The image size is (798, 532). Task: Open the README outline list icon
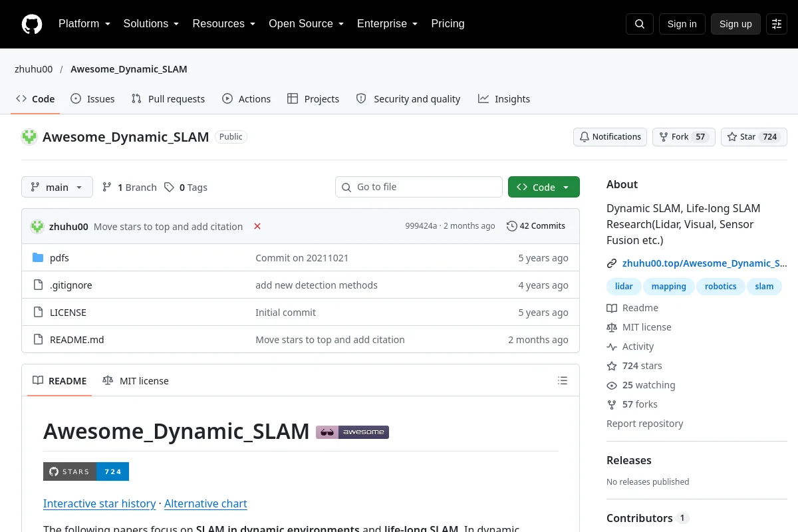[x=563, y=381]
